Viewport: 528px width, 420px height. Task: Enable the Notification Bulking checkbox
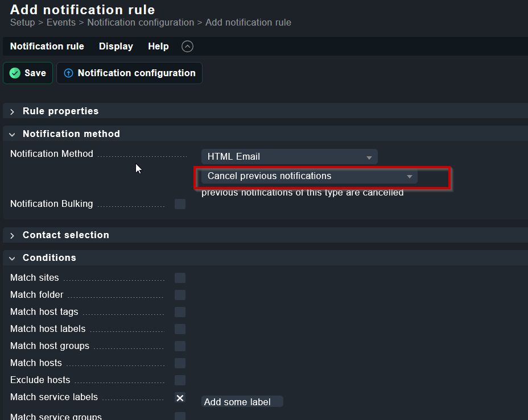[180, 204]
